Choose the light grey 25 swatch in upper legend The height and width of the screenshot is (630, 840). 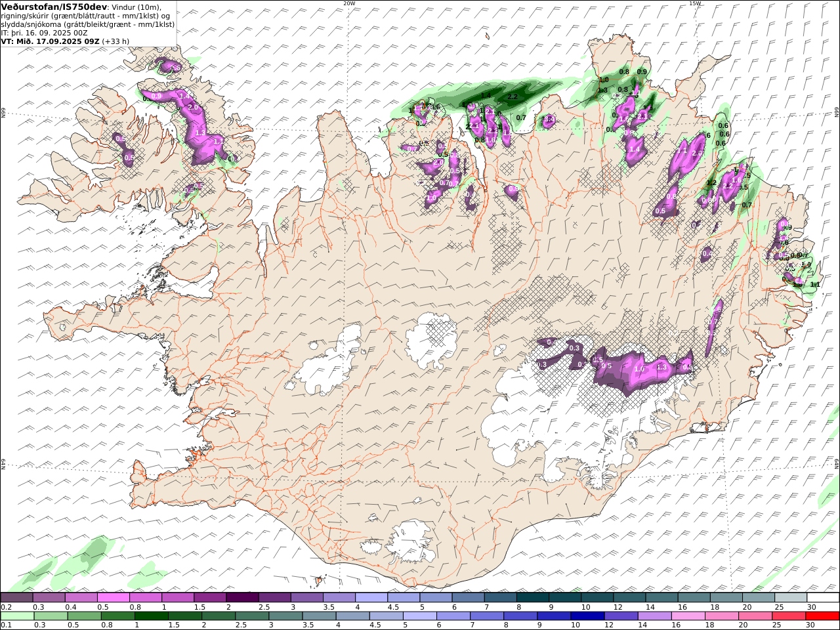(791, 598)
